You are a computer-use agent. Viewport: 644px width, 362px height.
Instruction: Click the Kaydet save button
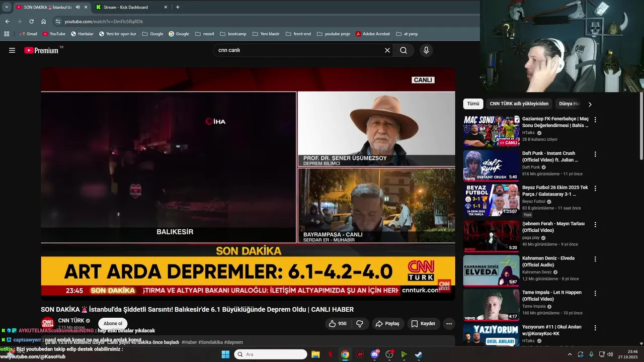(423, 324)
